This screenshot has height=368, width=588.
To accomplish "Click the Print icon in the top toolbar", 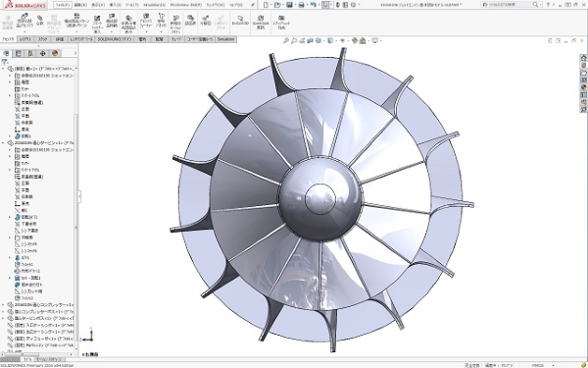I will coord(301,5).
